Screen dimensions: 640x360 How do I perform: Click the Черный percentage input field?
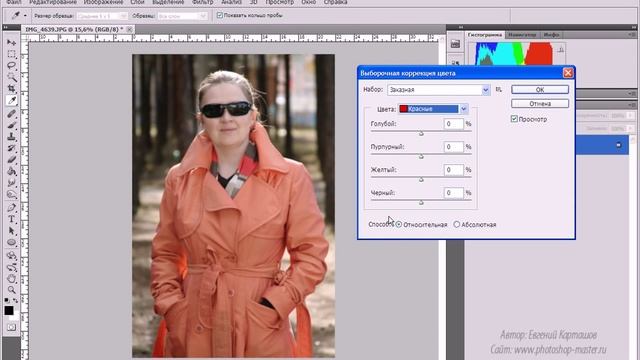click(x=453, y=193)
